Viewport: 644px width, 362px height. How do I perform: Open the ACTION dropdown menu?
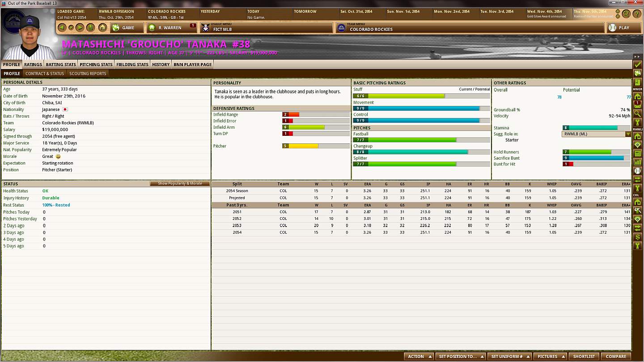click(419, 356)
